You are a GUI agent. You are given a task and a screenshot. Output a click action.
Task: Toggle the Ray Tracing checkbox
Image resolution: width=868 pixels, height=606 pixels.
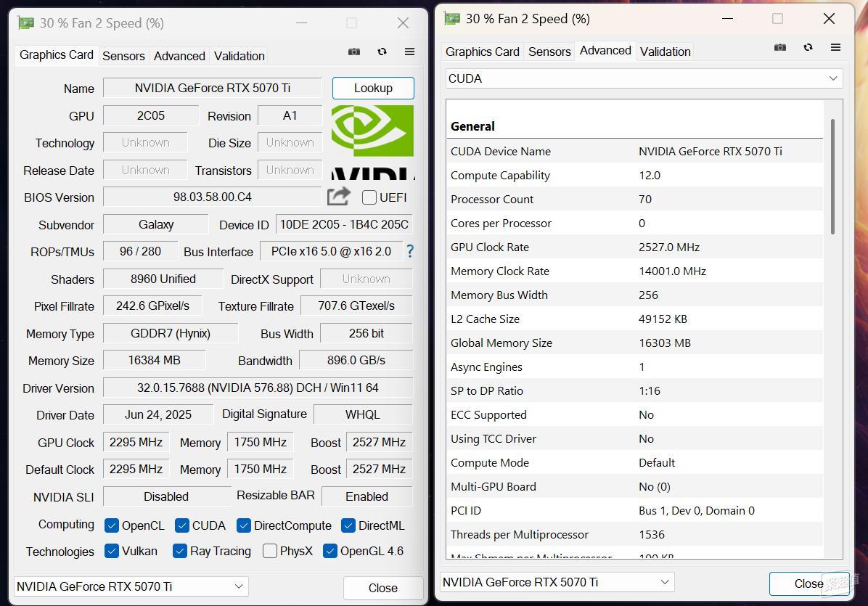tap(179, 551)
